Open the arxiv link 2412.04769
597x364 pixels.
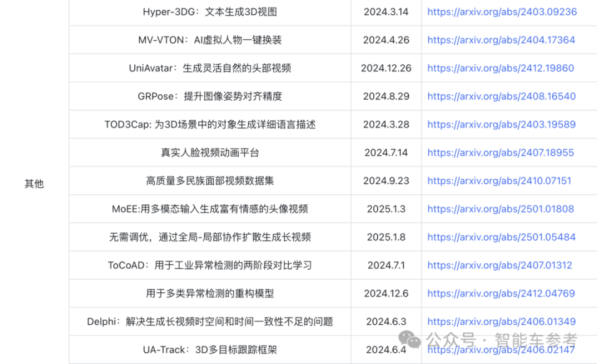501,293
